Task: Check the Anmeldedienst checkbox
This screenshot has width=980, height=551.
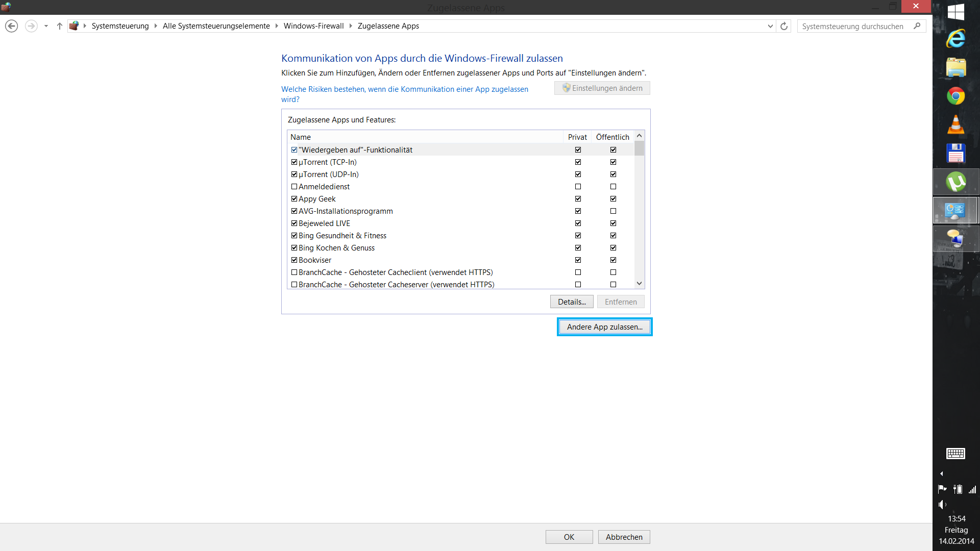Action: point(294,187)
